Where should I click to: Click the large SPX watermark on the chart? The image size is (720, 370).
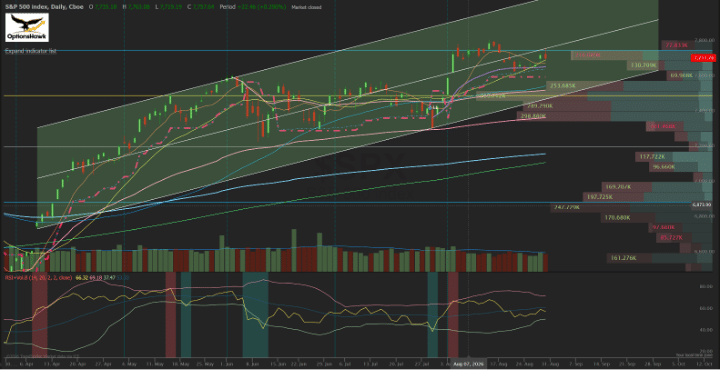click(359, 170)
